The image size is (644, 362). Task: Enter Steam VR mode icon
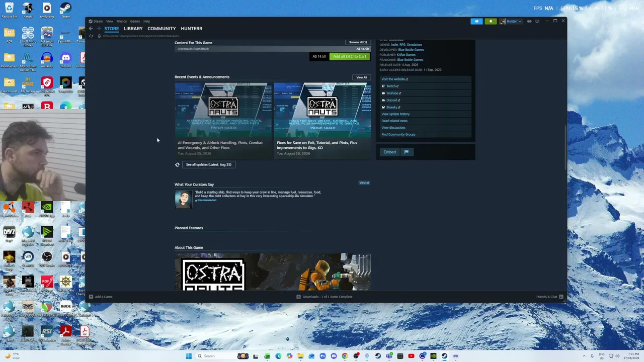point(529,21)
